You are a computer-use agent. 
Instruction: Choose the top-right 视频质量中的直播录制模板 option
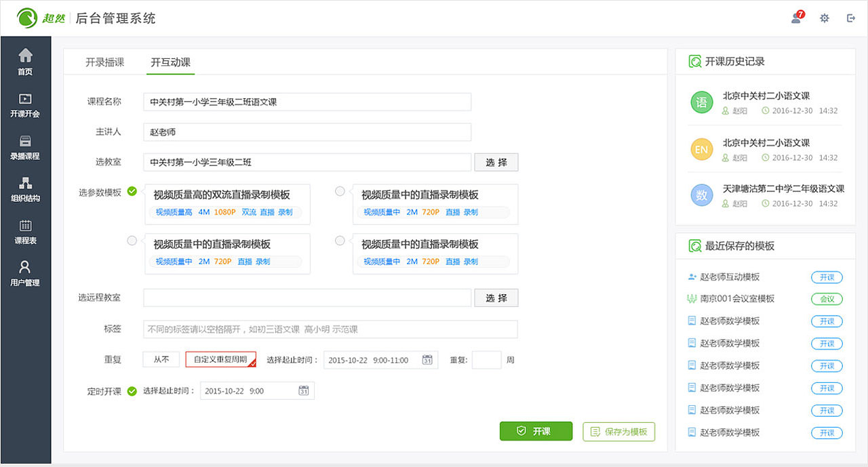tap(339, 191)
